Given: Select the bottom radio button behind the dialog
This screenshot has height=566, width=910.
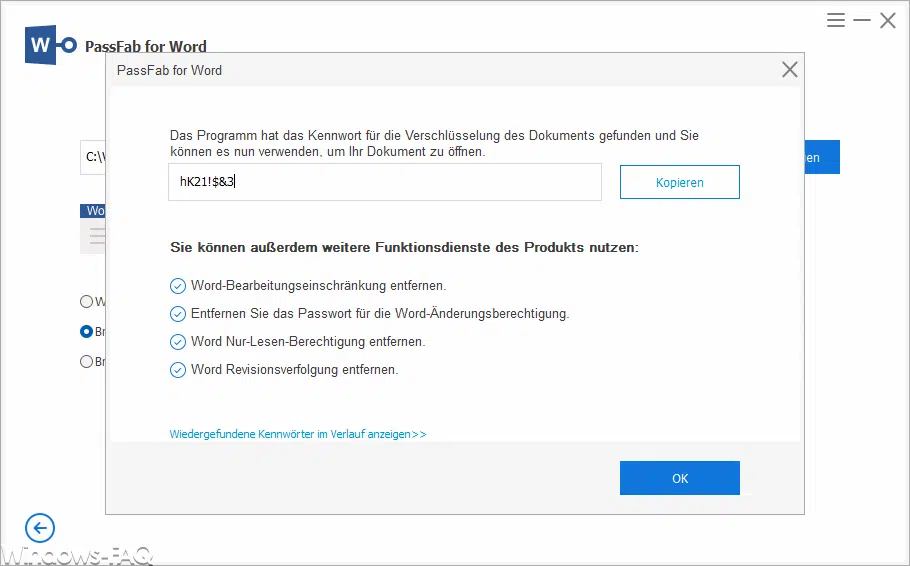Looking at the screenshot, I should point(86,362).
